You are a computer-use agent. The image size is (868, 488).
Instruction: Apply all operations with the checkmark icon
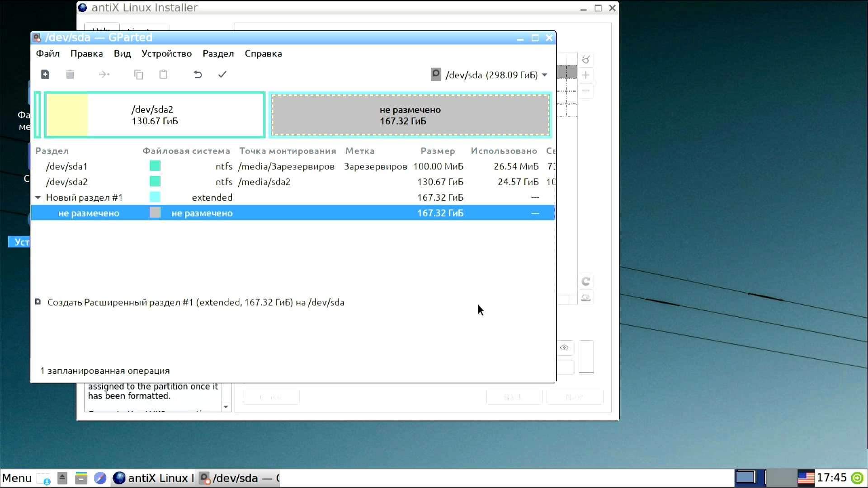point(222,75)
